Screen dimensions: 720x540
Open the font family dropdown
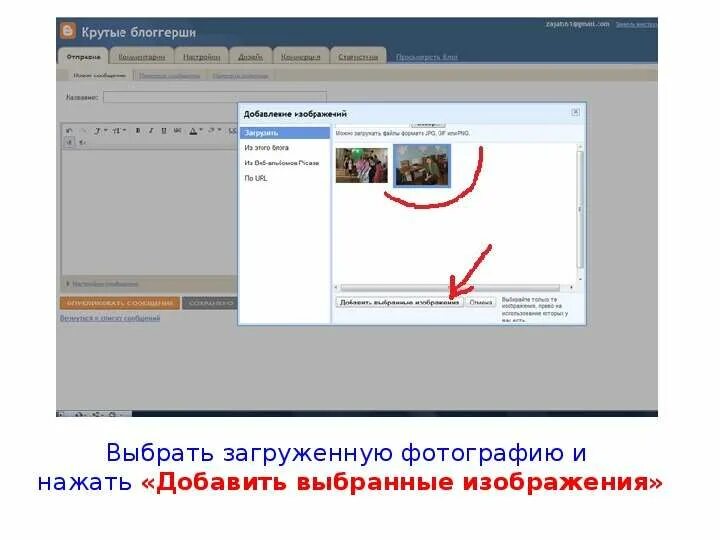(x=100, y=131)
